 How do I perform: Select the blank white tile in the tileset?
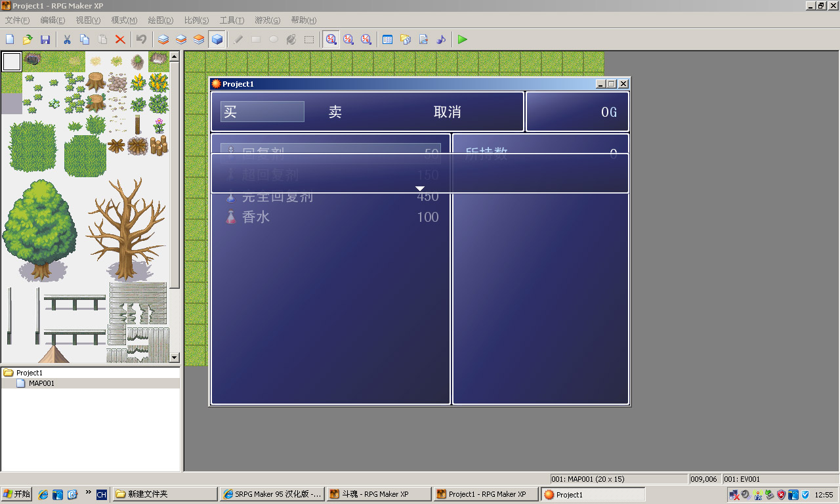(12, 62)
